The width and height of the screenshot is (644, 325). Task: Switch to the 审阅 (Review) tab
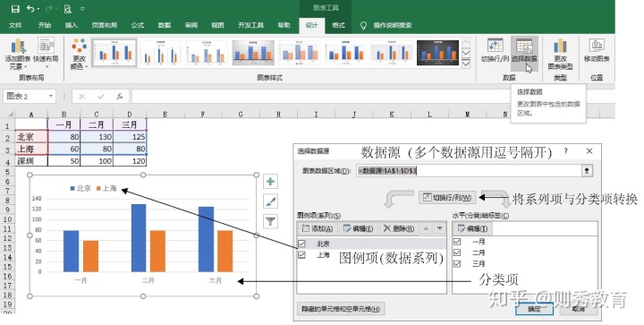click(x=191, y=25)
